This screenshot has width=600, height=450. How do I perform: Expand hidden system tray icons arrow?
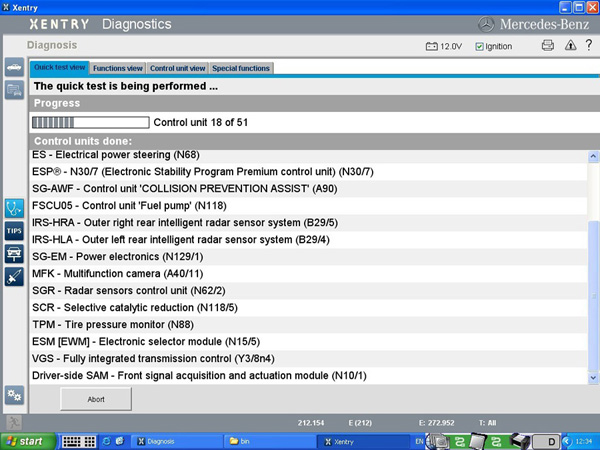(x=567, y=442)
